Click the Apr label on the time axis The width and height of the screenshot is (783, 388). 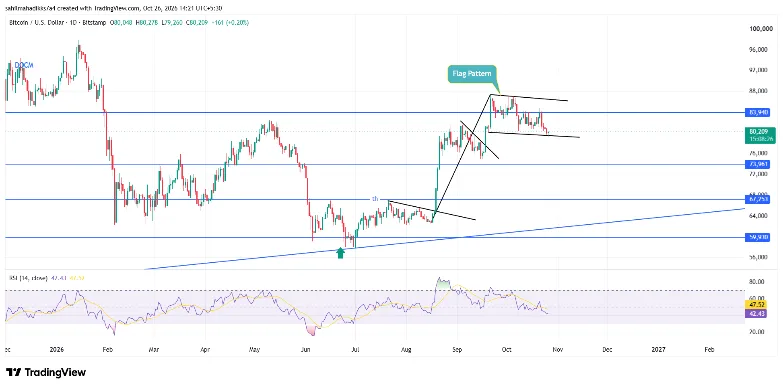point(206,350)
